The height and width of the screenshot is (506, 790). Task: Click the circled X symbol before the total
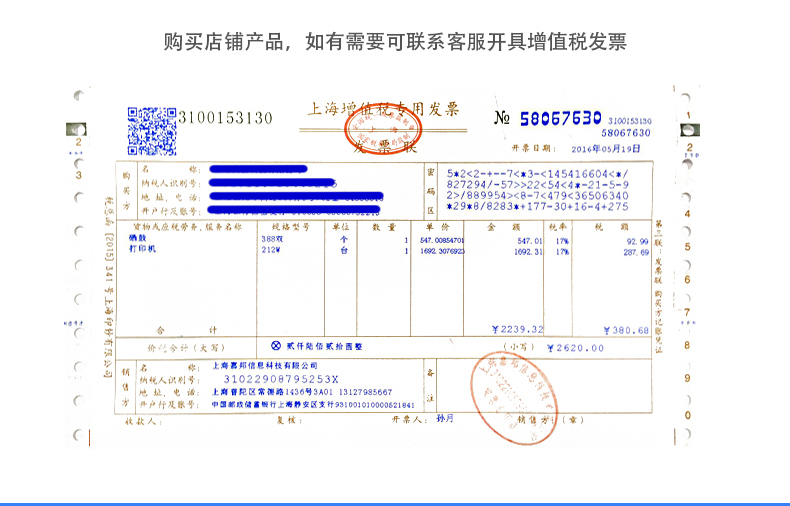coord(276,346)
